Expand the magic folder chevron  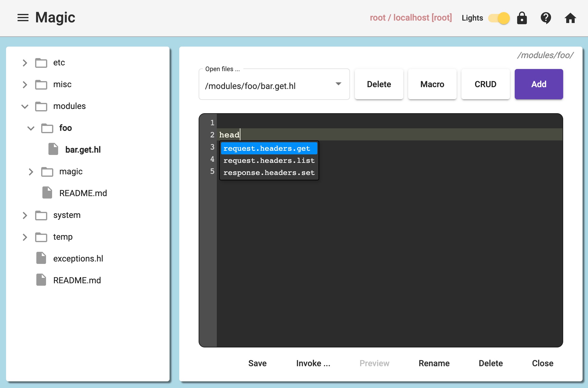click(31, 172)
